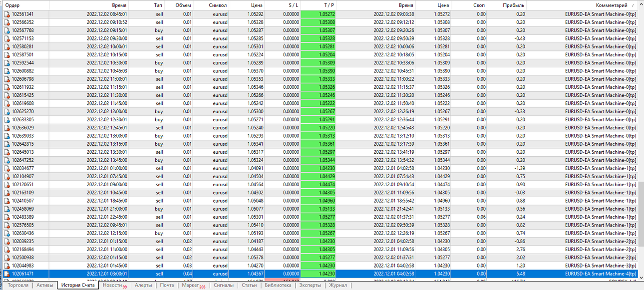Click the order icon for order 102044983

click(x=7, y=266)
